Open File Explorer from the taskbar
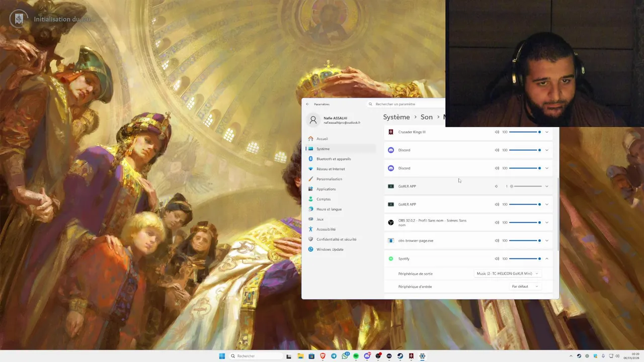The width and height of the screenshot is (644, 362). (x=300, y=356)
